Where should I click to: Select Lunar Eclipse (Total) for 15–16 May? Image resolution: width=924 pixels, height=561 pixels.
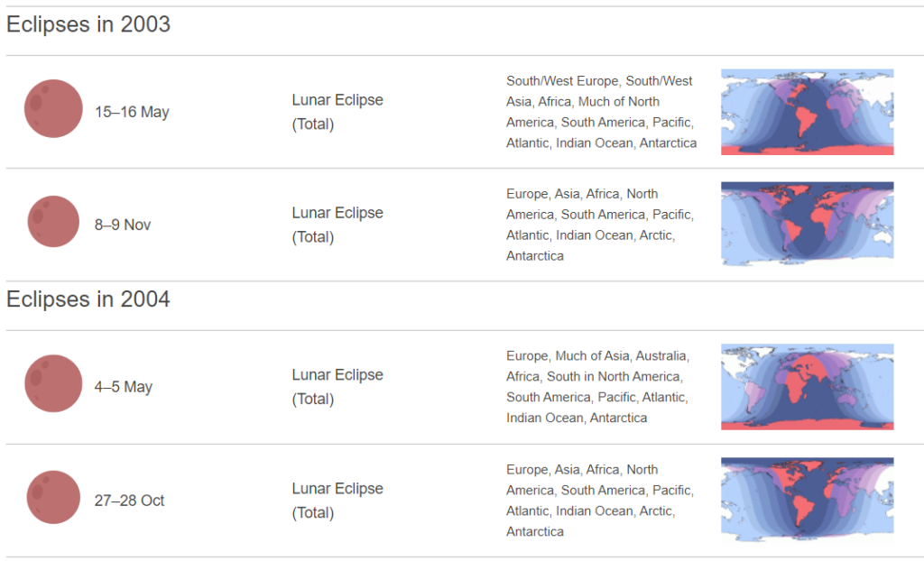[x=337, y=112]
